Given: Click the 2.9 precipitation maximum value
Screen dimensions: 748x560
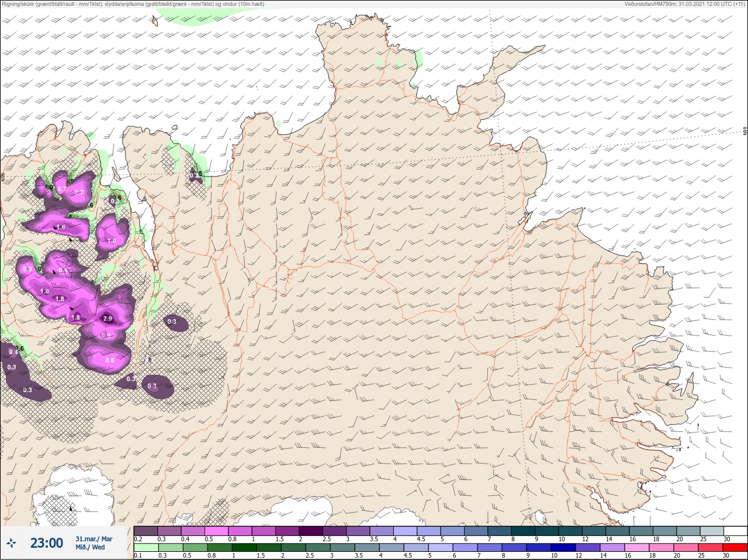Looking at the screenshot, I should tap(107, 319).
